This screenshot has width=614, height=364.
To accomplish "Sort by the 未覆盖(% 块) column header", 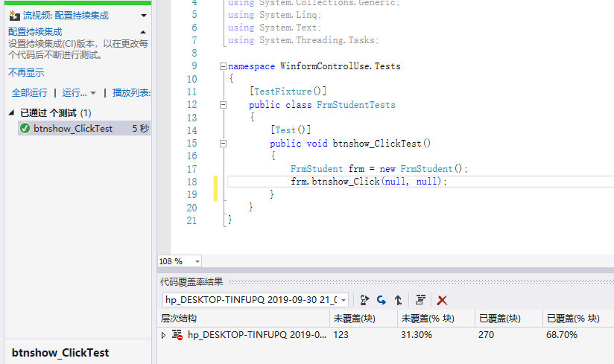I will (x=436, y=319).
